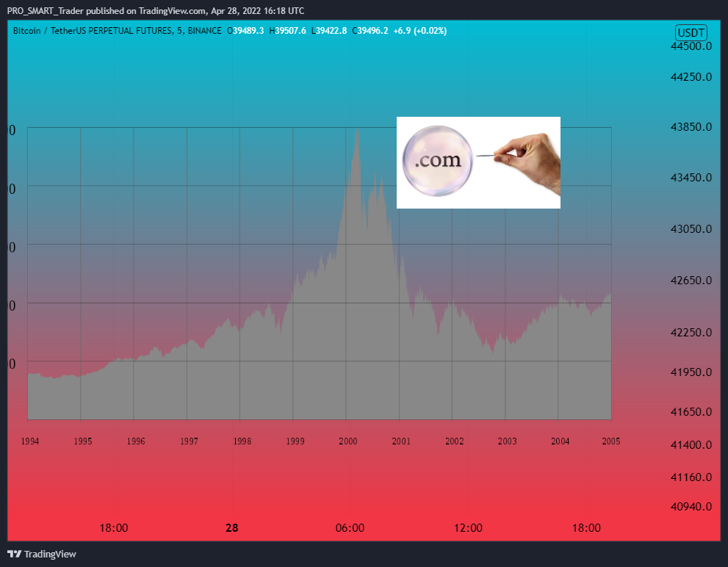Click the published-by header text at top

tap(156, 11)
